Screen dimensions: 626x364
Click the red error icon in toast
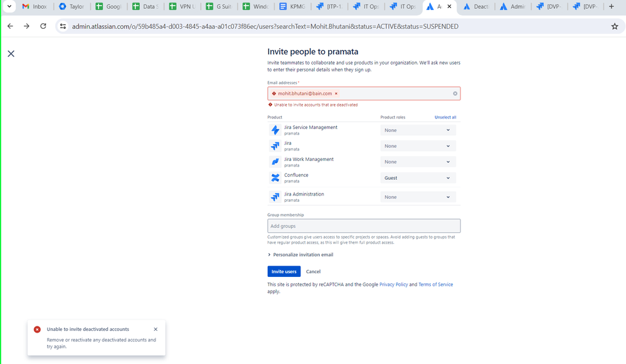[37, 330]
